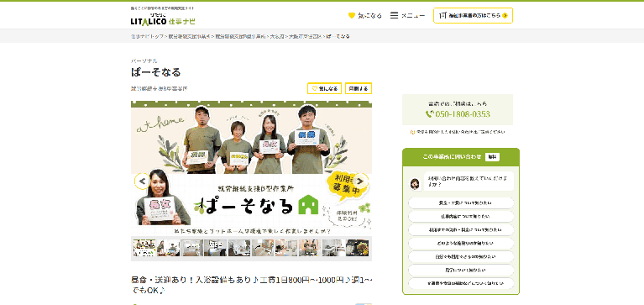Choose the 賃金・工賃について知りたい option

[x=461, y=203]
